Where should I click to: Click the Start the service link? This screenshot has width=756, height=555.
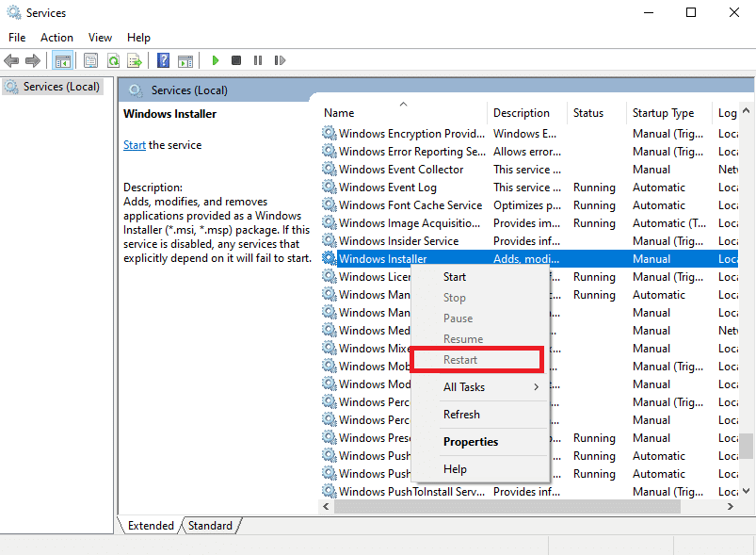[x=134, y=145]
